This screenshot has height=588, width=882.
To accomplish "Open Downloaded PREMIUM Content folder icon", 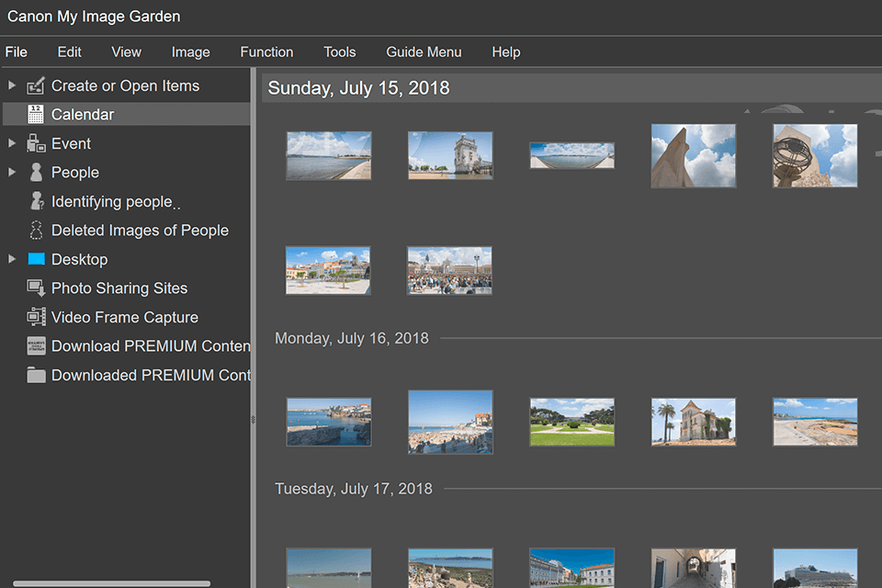I will 38,375.
